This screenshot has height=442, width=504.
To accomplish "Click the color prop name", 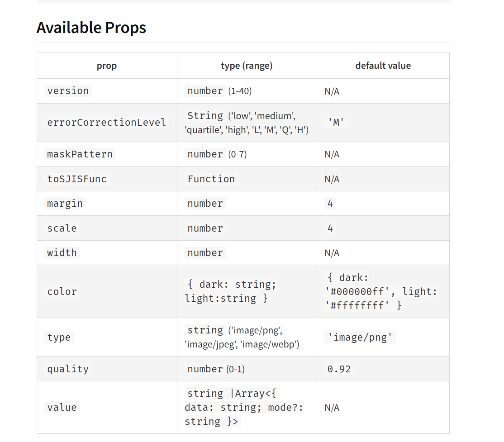I will pyautogui.click(x=62, y=291).
